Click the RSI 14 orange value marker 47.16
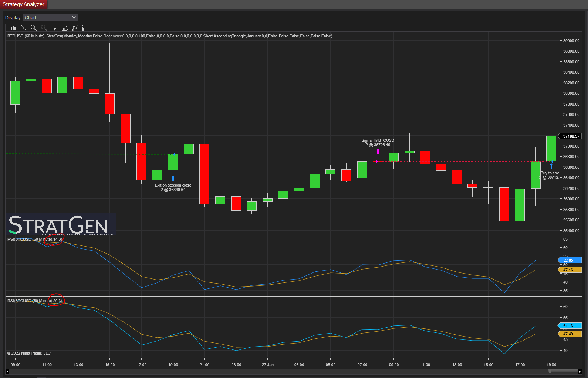 570,270
